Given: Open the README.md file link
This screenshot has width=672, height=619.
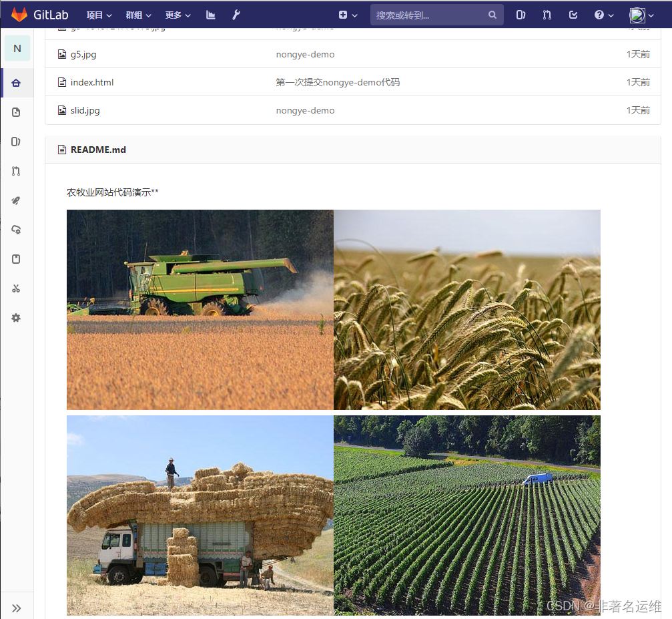Looking at the screenshot, I should [x=98, y=150].
